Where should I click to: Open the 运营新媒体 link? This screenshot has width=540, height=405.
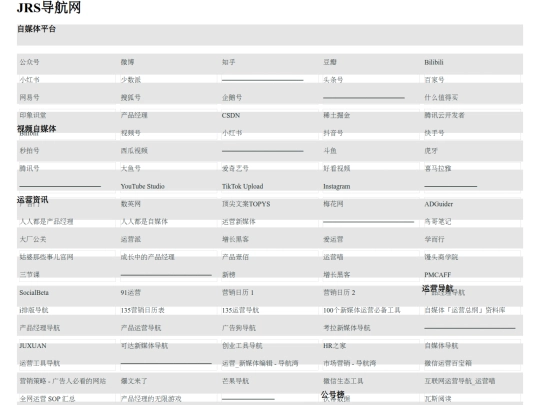(x=239, y=222)
